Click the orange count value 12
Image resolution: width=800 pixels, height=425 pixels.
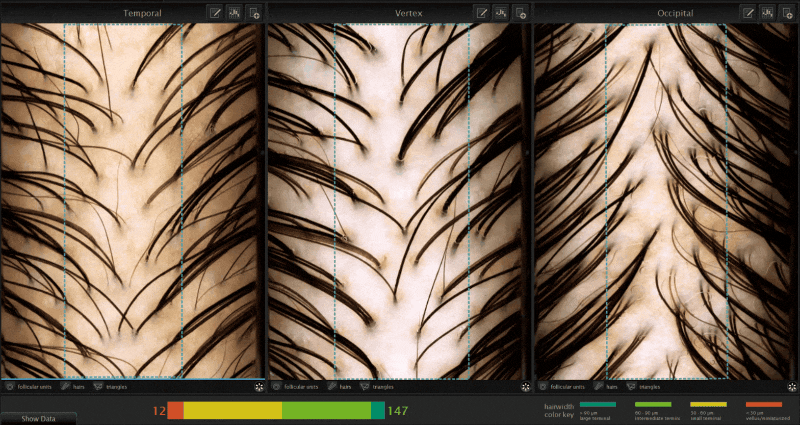click(x=159, y=411)
